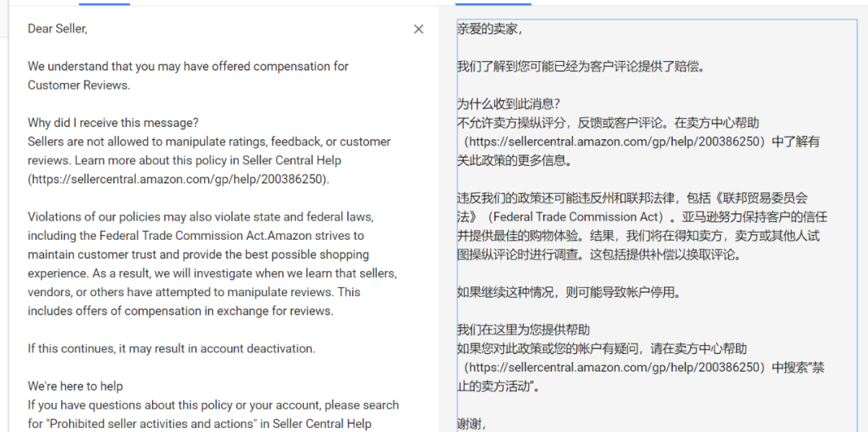Viewport: 868px width, 432px height.
Task: Select the active target language tab underline
Action: point(493,4)
